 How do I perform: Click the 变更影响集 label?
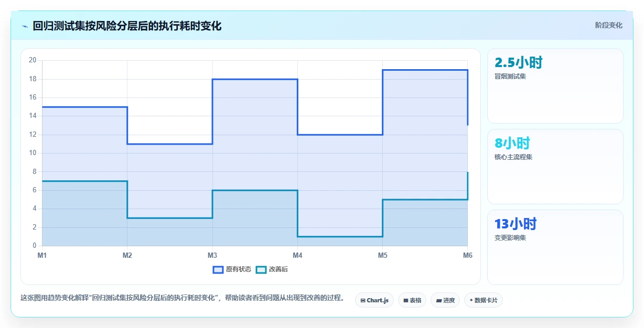[x=510, y=238]
